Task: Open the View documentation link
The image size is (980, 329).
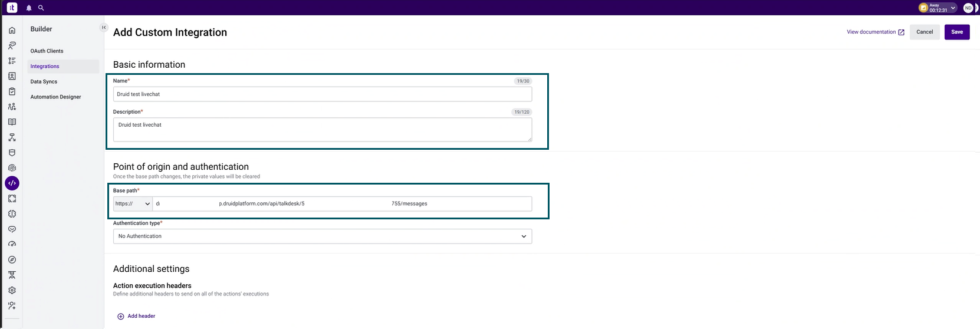Action: (x=875, y=32)
